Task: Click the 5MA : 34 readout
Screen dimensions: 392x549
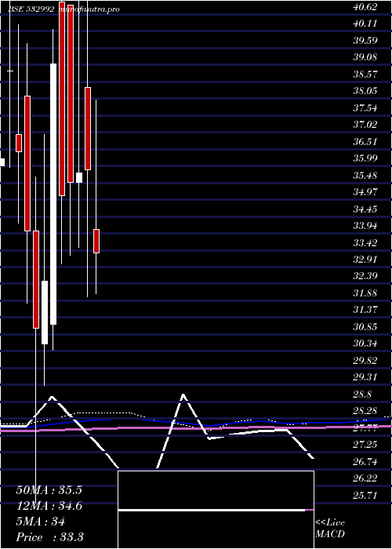Action: [41, 522]
